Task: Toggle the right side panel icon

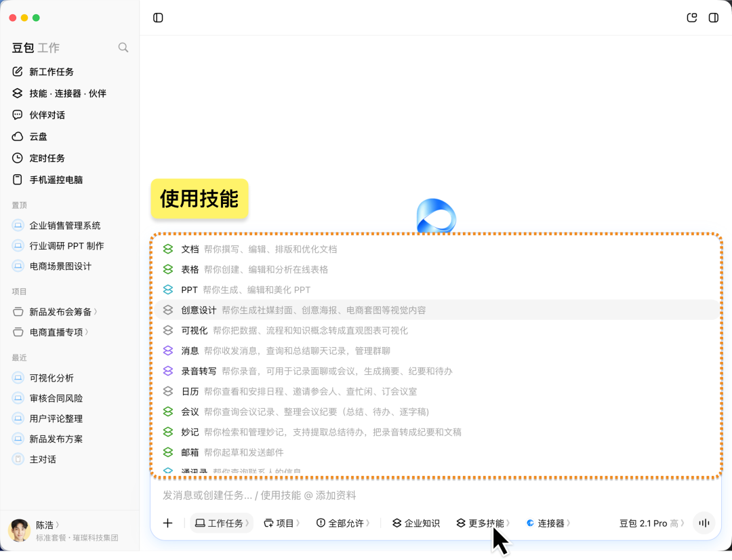Action: tap(713, 18)
